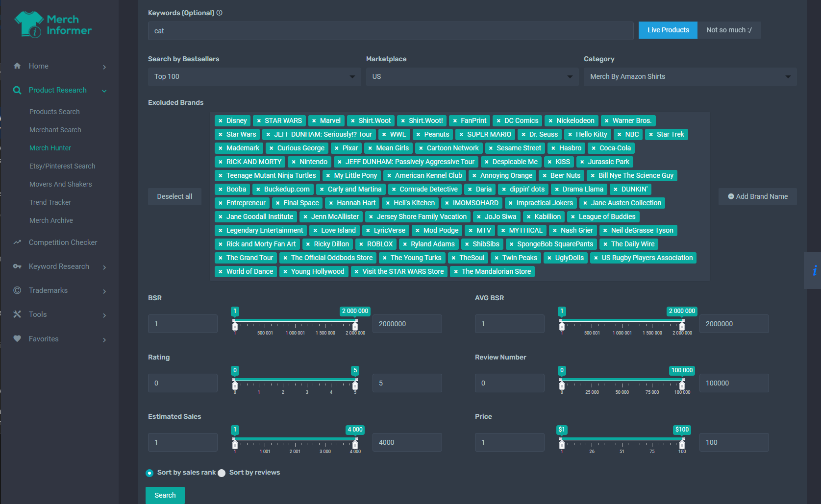The image size is (821, 504).
Task: Open Competition Checker link
Action: pyautogui.click(x=63, y=242)
